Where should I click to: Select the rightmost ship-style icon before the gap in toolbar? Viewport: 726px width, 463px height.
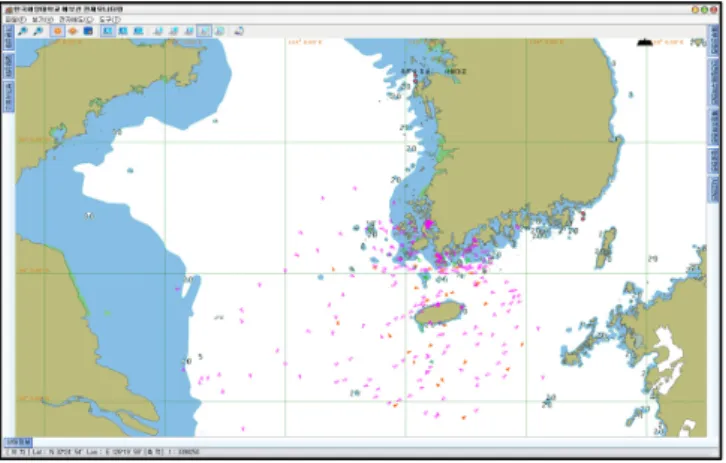[x=220, y=31]
